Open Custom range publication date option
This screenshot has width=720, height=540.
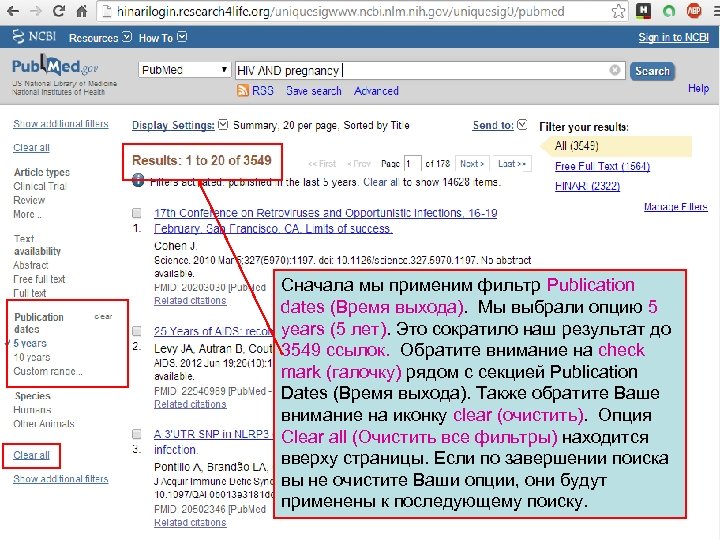tap(48, 371)
